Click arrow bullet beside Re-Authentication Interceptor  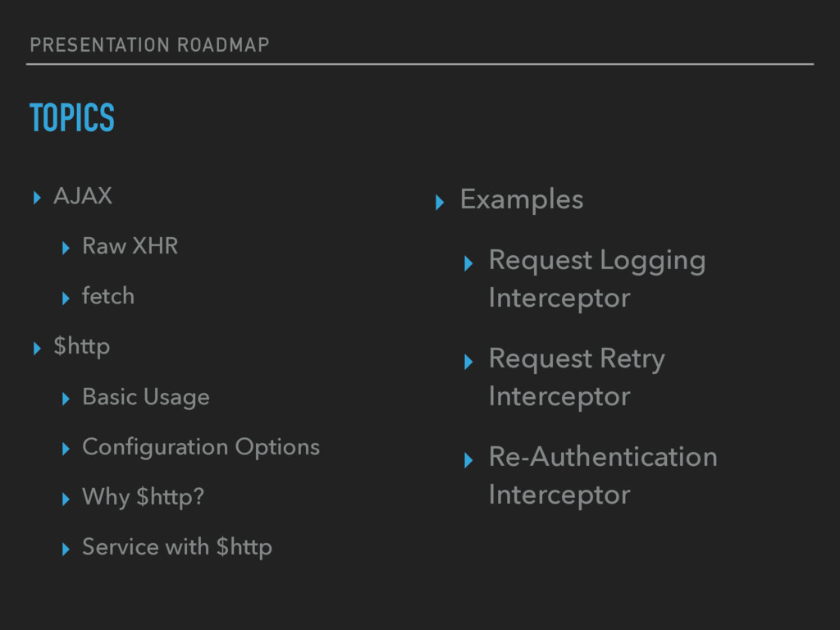point(468,460)
